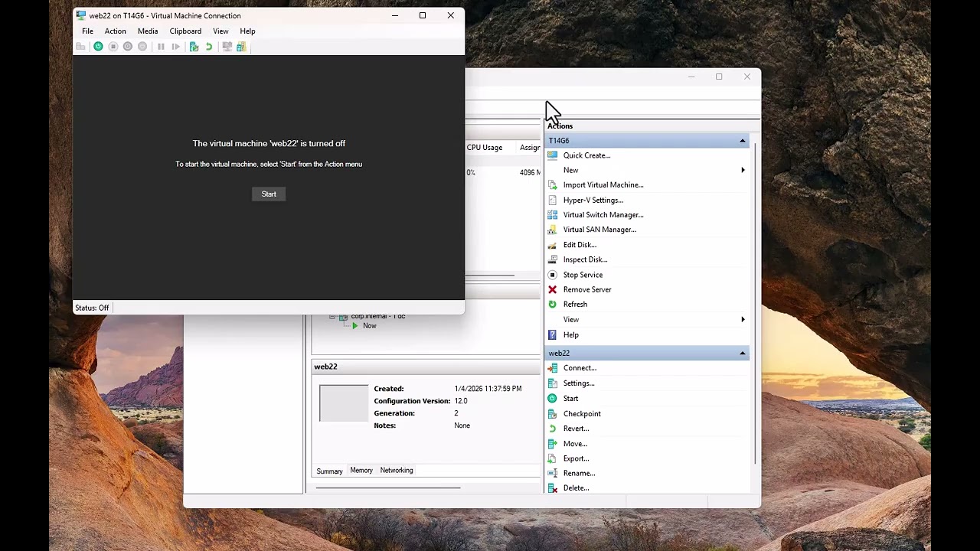Click the Enhanced Session toolbar icon
Screen dimensions: 980x551
tap(227, 47)
